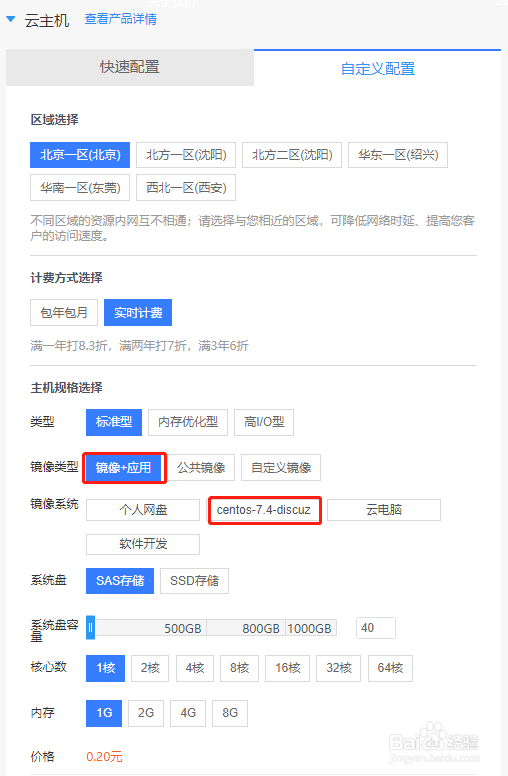
Task: Select region 北方二区(沈阳)
Action: 292,155
